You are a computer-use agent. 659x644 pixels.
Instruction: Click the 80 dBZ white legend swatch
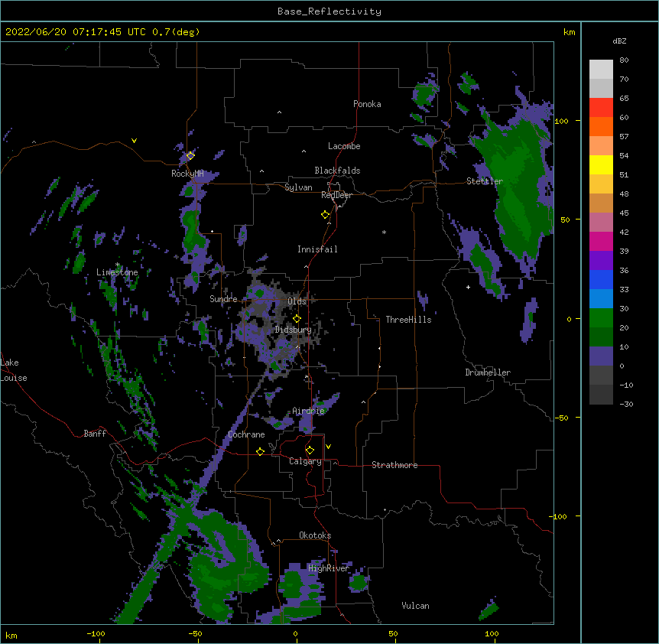pos(601,70)
